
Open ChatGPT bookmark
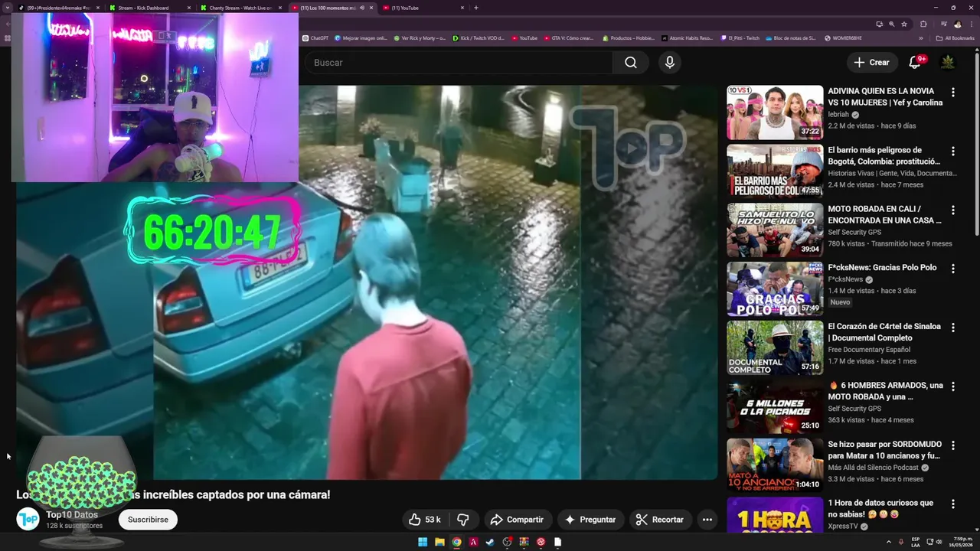pyautogui.click(x=315, y=37)
